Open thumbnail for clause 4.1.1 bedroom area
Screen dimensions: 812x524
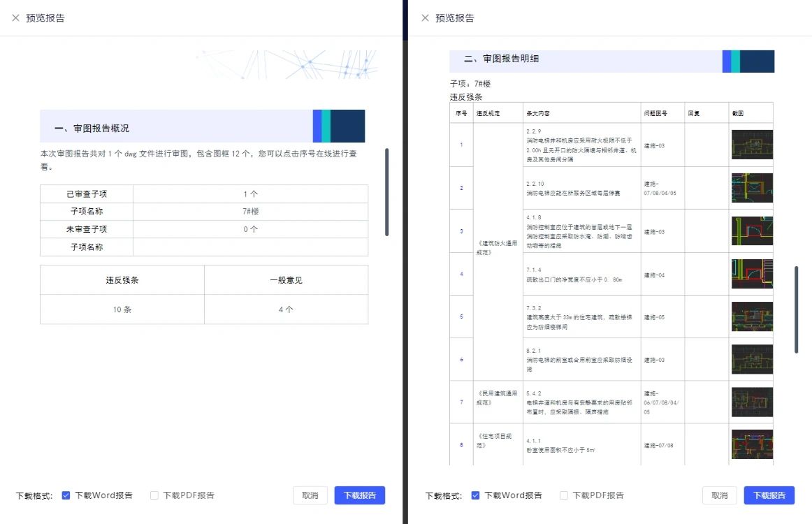751,444
